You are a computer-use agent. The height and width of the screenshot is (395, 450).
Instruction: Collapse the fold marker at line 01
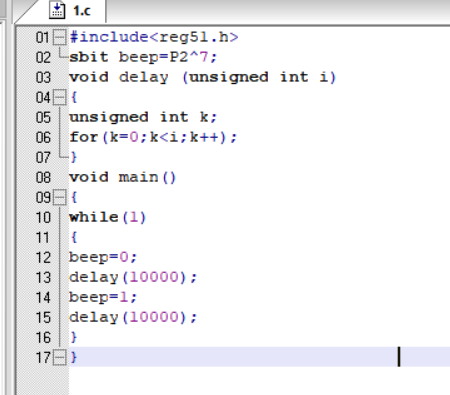coord(60,37)
